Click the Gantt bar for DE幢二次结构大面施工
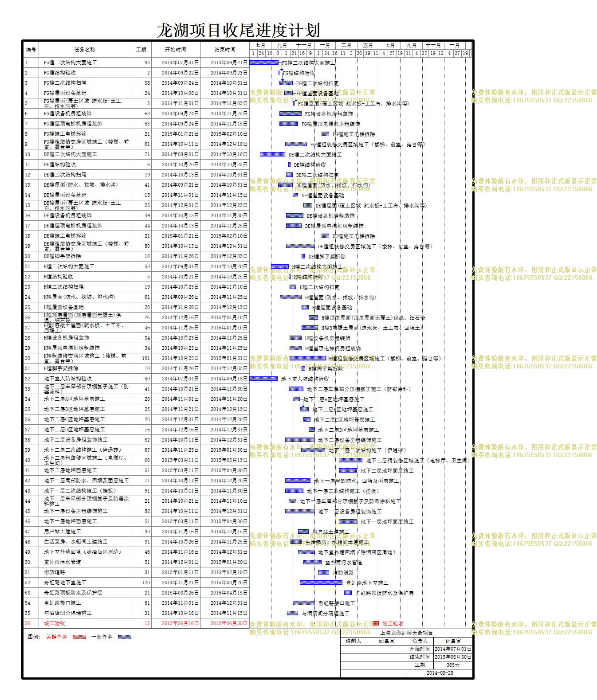The image size is (597, 700). pos(272,154)
